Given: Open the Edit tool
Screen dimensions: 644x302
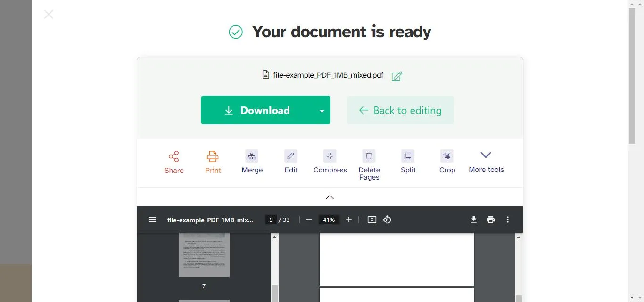Looking at the screenshot, I should pyautogui.click(x=291, y=162).
